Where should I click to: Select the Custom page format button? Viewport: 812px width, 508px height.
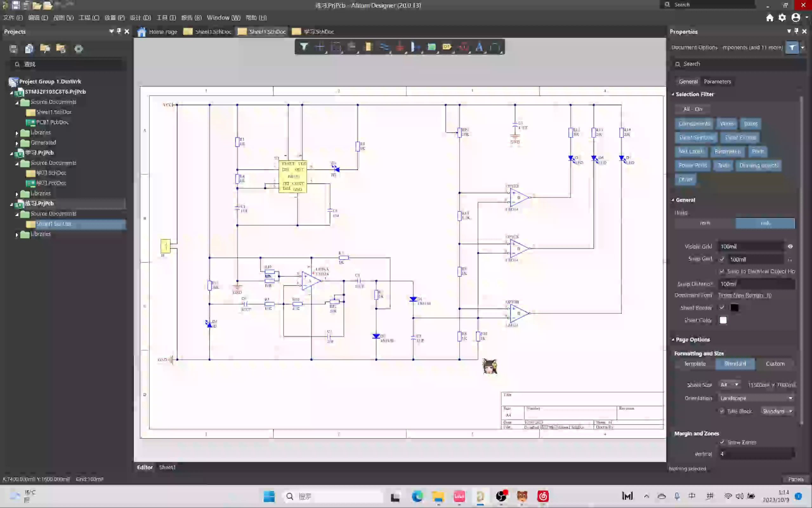[x=775, y=364]
